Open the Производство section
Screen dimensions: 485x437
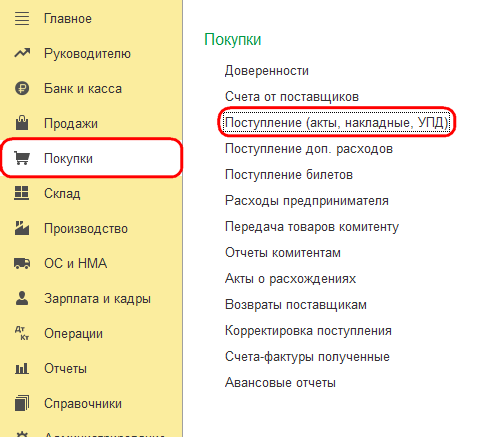(x=86, y=229)
